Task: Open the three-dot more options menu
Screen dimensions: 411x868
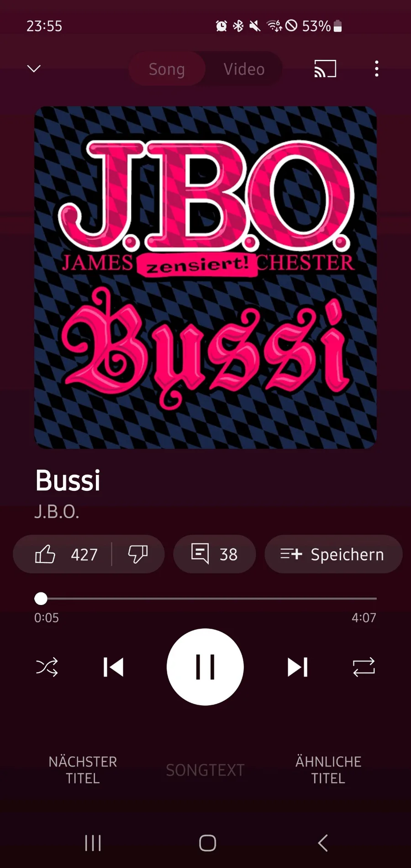Action: tap(377, 69)
